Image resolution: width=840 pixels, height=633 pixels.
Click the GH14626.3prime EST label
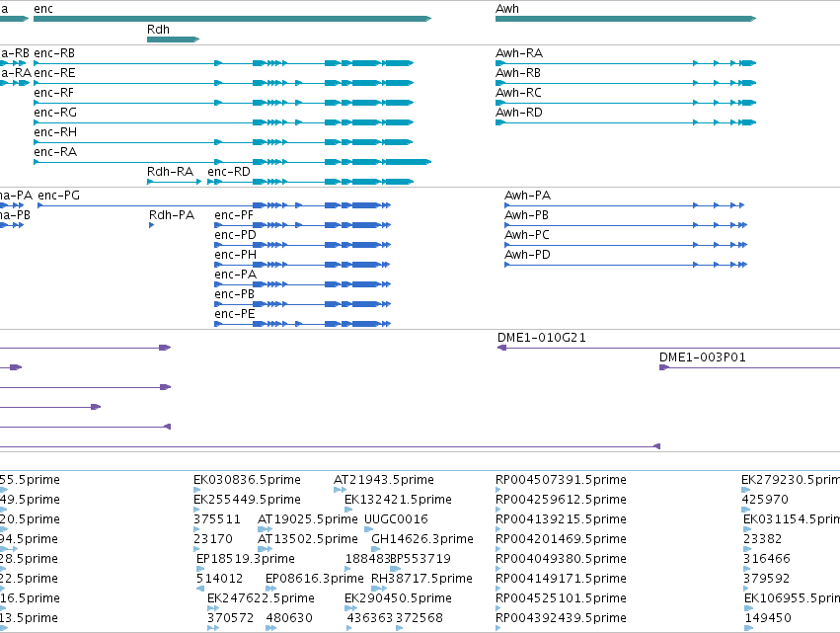tap(422, 539)
